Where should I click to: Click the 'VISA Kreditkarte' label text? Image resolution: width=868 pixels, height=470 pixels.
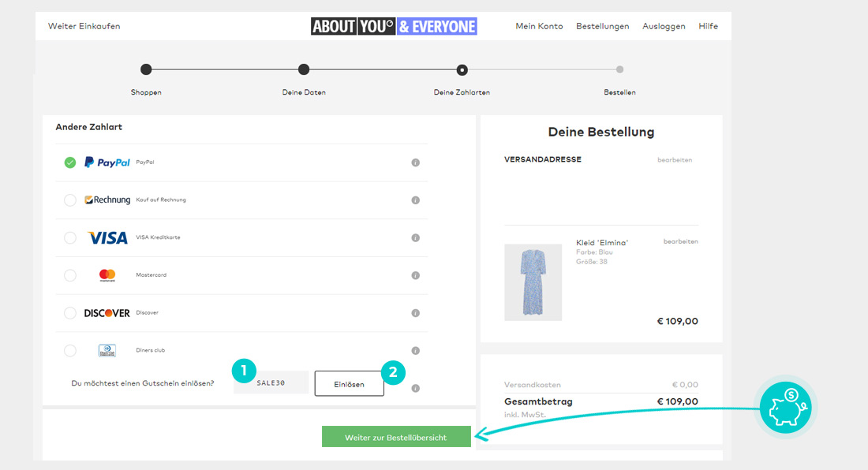pos(159,237)
